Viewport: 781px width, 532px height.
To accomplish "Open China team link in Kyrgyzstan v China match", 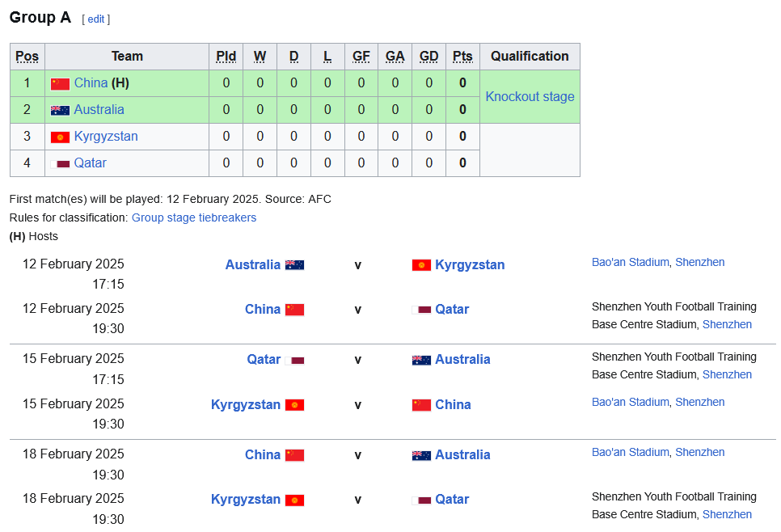I will click(453, 404).
